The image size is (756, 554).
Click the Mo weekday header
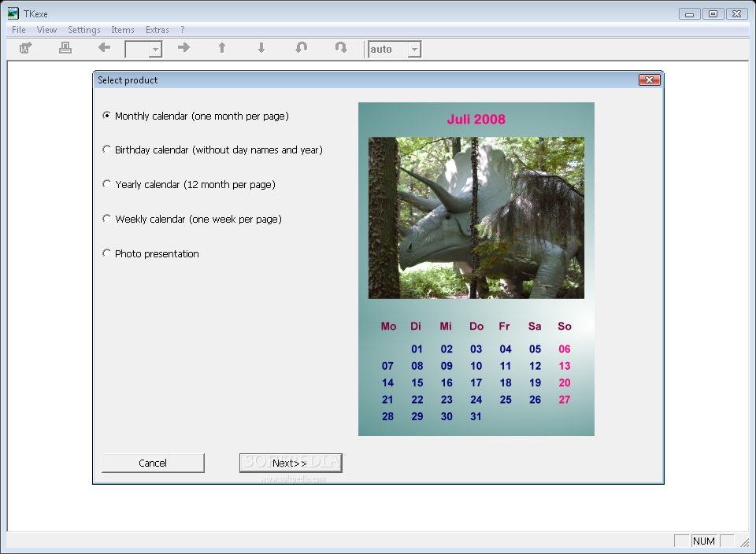point(388,326)
